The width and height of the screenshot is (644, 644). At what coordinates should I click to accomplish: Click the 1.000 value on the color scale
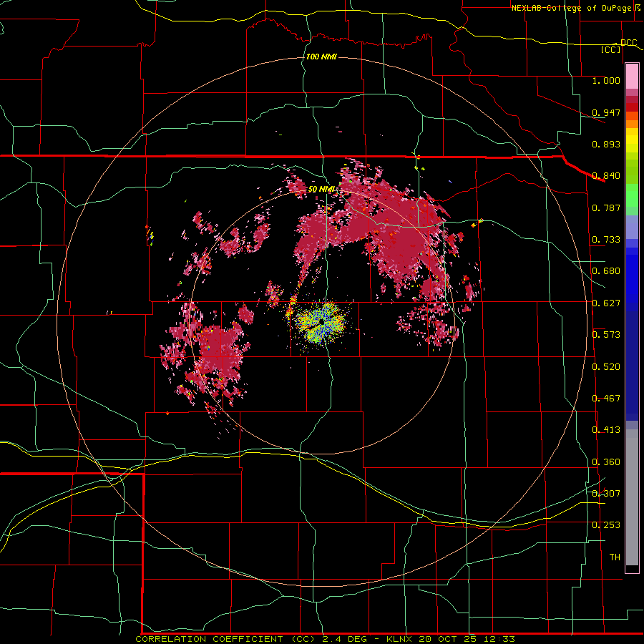point(606,80)
